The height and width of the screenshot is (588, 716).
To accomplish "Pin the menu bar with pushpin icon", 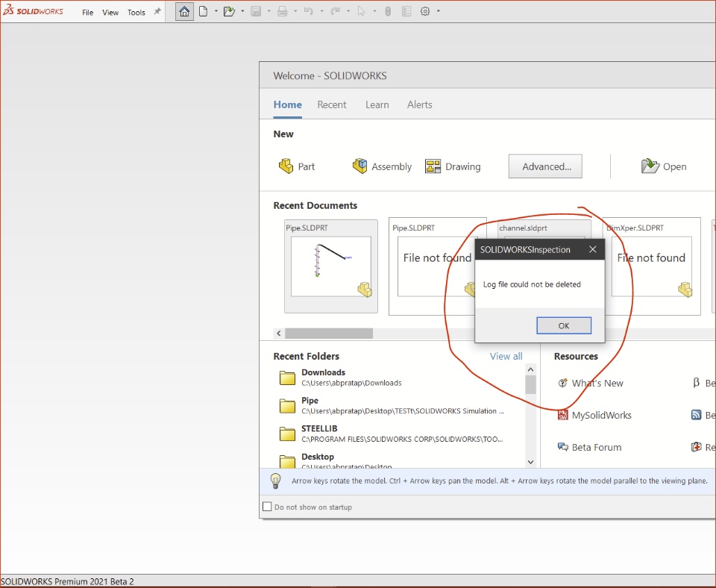I will pyautogui.click(x=157, y=11).
